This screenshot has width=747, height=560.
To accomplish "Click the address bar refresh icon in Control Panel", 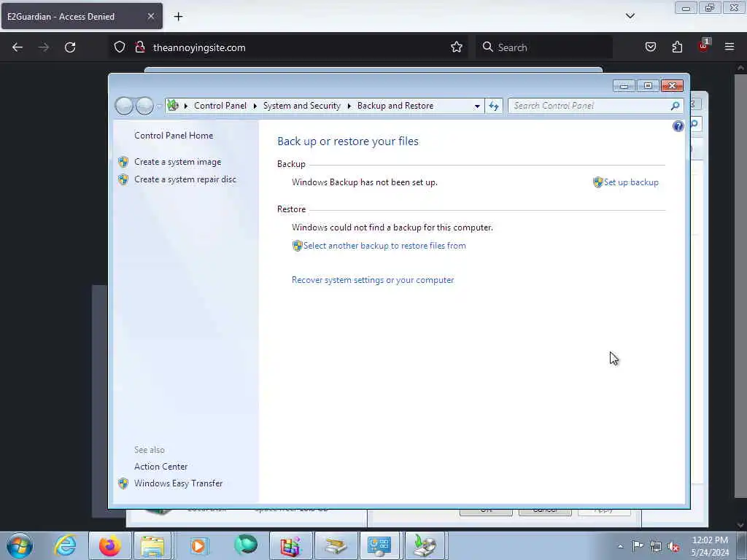I will (494, 106).
